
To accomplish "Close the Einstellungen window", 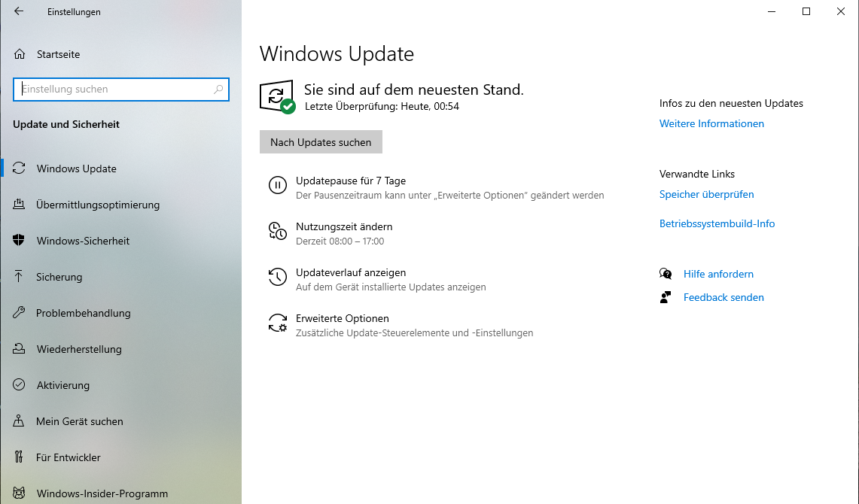I will tap(841, 11).
